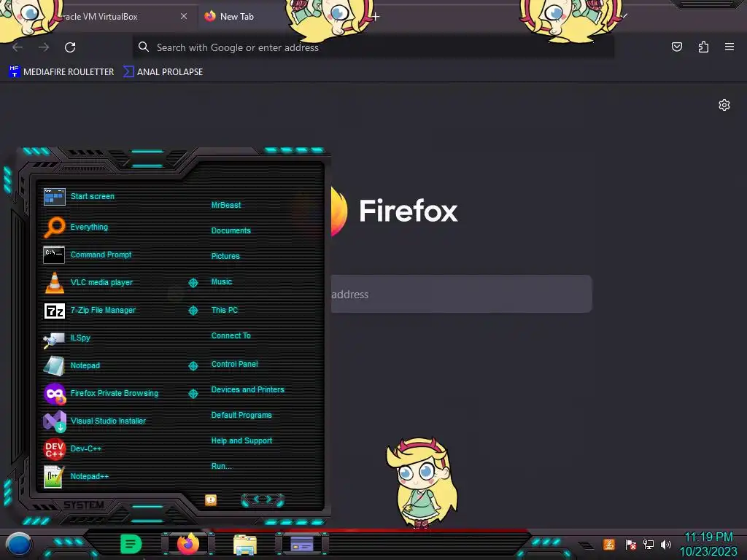Select Run... in start menu

[x=222, y=466]
